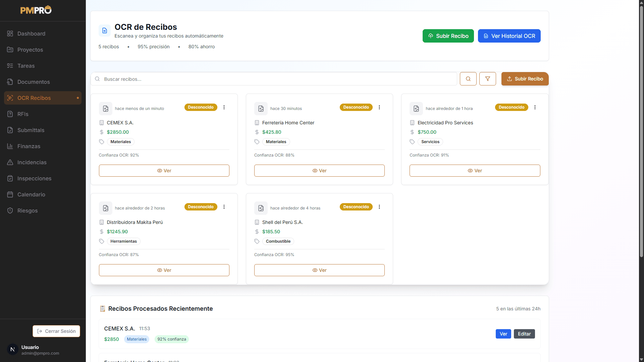
Task: Click the Shell del Perú receipt file icon
Action: (x=261, y=208)
